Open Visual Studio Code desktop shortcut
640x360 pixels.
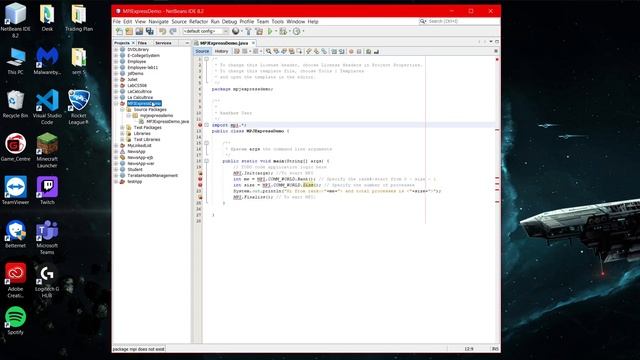(47, 107)
